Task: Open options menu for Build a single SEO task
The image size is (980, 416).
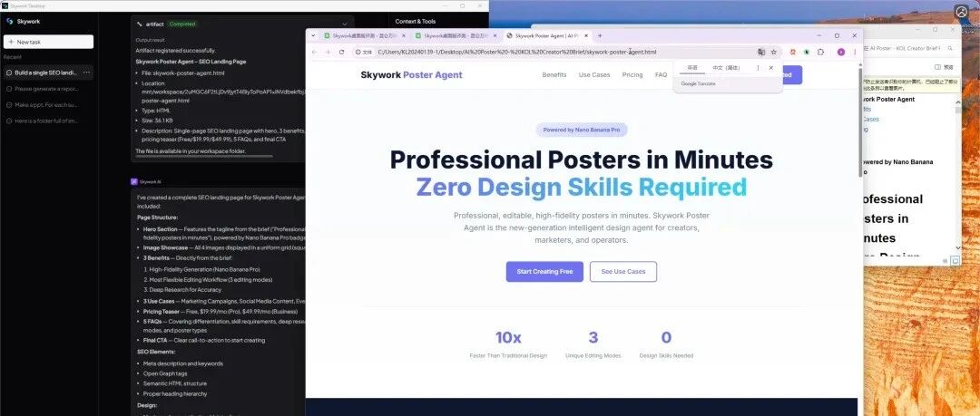Action: (x=87, y=73)
